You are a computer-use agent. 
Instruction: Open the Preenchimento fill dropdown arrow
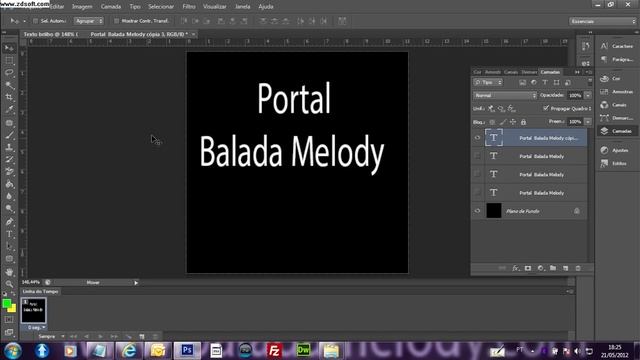coord(588,122)
